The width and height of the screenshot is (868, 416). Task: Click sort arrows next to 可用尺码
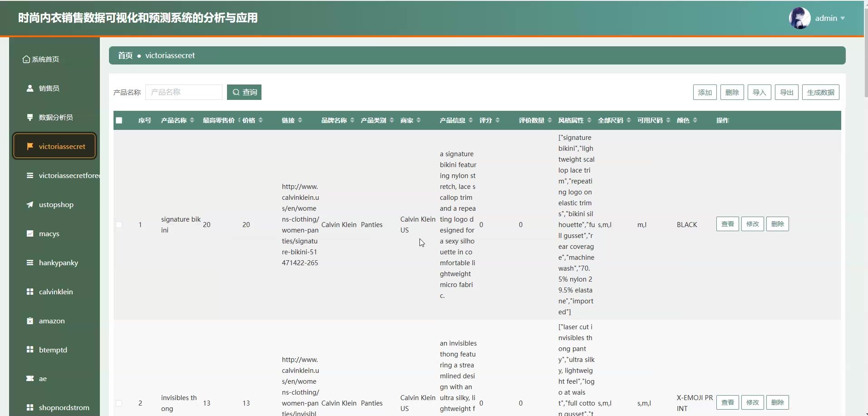pos(668,120)
